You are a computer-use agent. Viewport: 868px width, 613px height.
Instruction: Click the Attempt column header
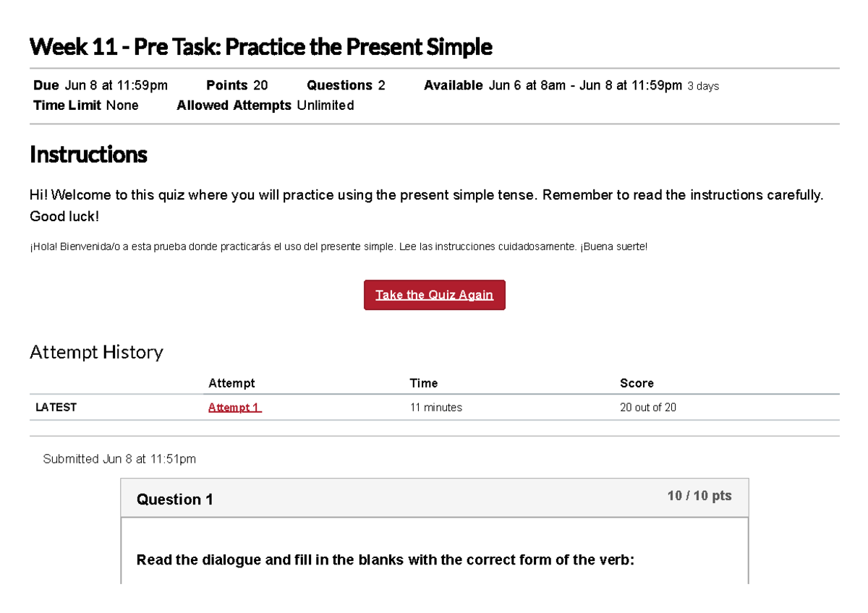pos(231,383)
